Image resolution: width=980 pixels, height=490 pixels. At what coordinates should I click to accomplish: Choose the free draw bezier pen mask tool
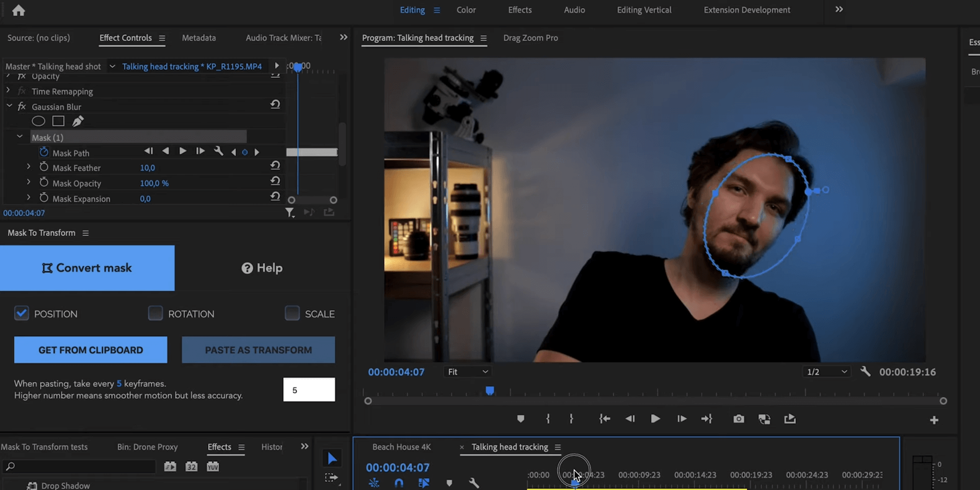[78, 121]
